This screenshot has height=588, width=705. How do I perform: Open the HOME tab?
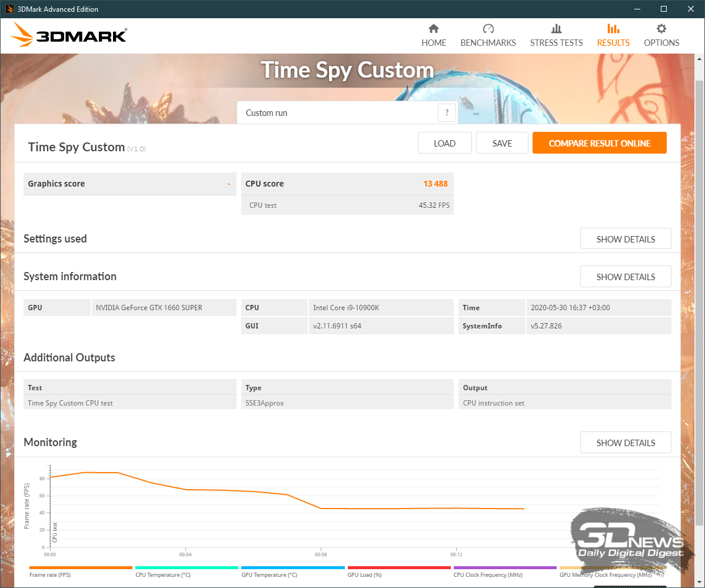coord(434,35)
